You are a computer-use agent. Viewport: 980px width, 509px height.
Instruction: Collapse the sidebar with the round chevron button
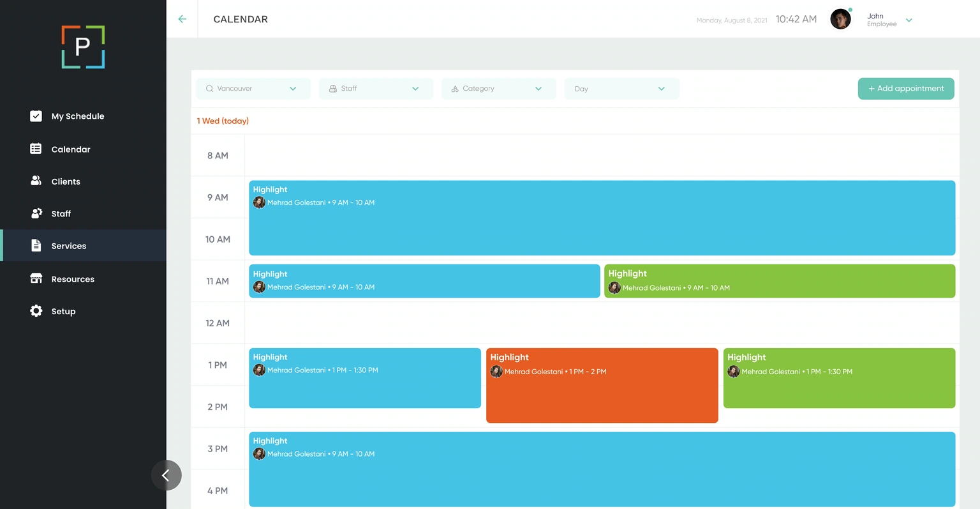coord(167,475)
